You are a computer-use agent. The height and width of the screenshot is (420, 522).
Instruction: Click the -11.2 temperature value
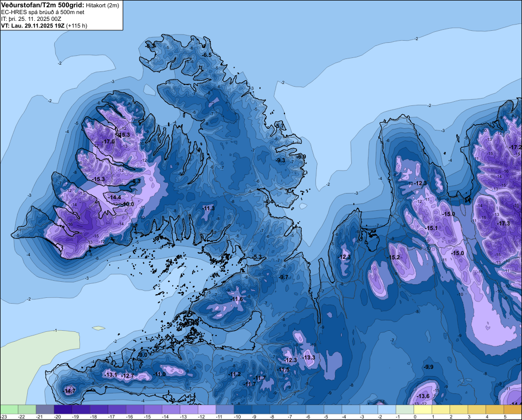pos(234,375)
